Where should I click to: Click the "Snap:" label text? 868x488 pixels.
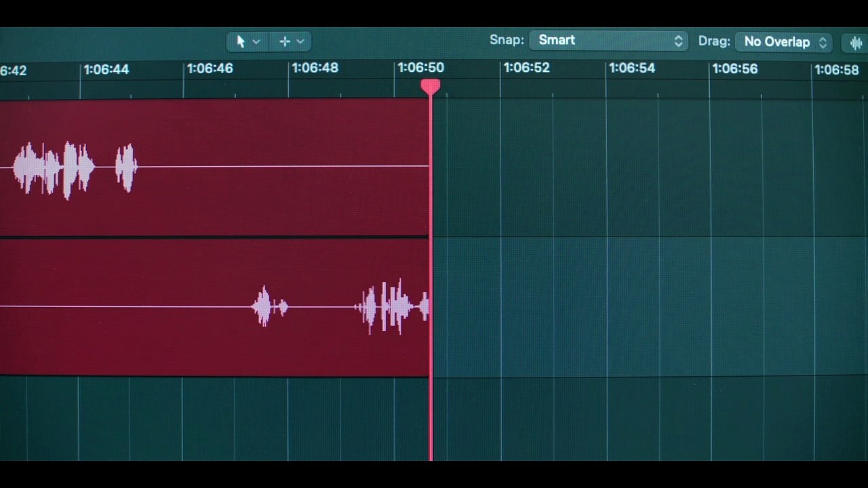[x=507, y=40]
